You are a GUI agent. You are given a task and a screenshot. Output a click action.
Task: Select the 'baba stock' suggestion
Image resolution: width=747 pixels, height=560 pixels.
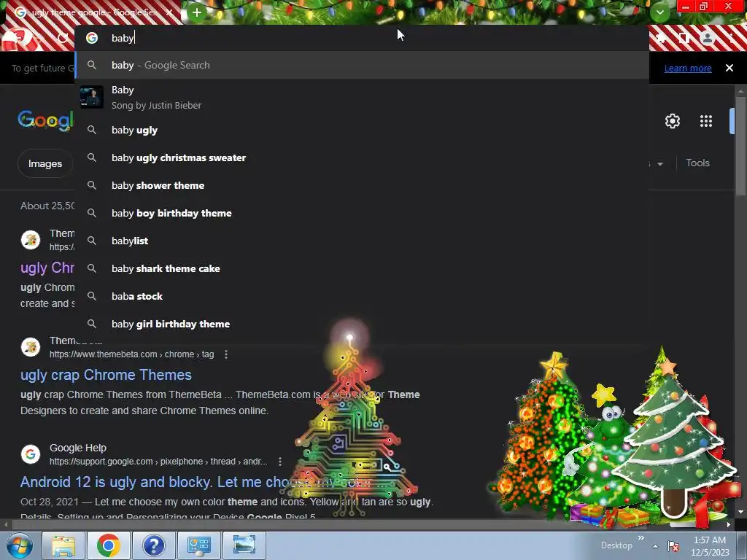point(362,296)
